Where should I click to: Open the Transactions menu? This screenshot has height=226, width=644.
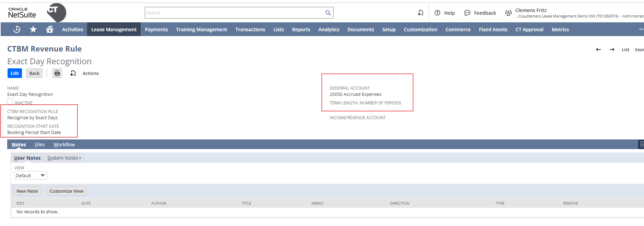click(250, 30)
